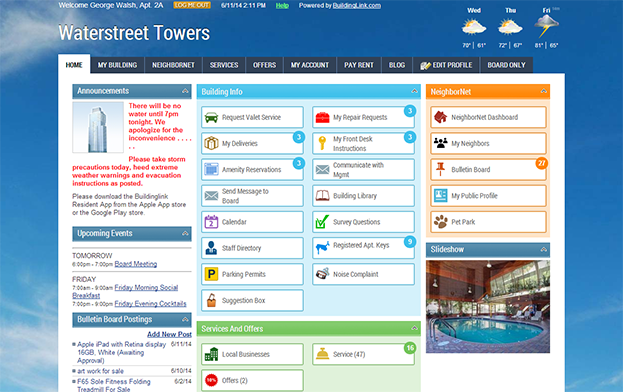623x392 pixels.
Task: Click the Survey Questions checkmark icon
Action: coord(322,222)
